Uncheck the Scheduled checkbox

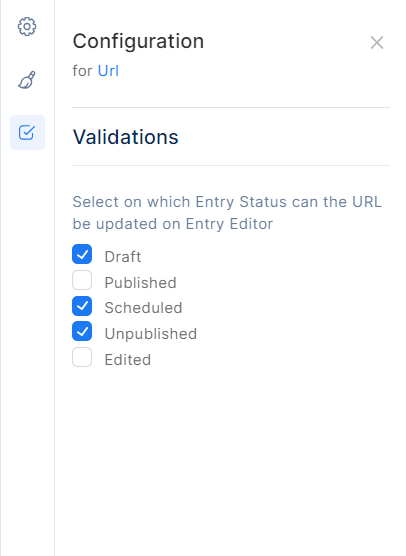click(x=82, y=306)
